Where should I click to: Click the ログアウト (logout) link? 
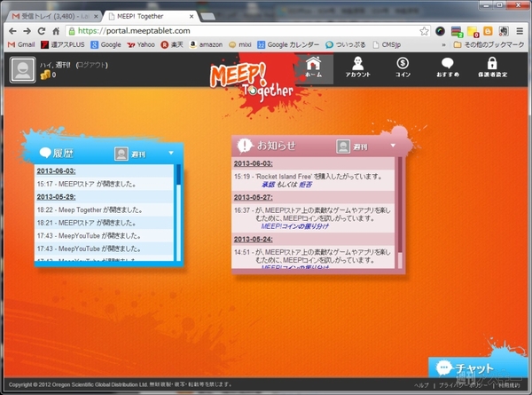tap(92, 65)
